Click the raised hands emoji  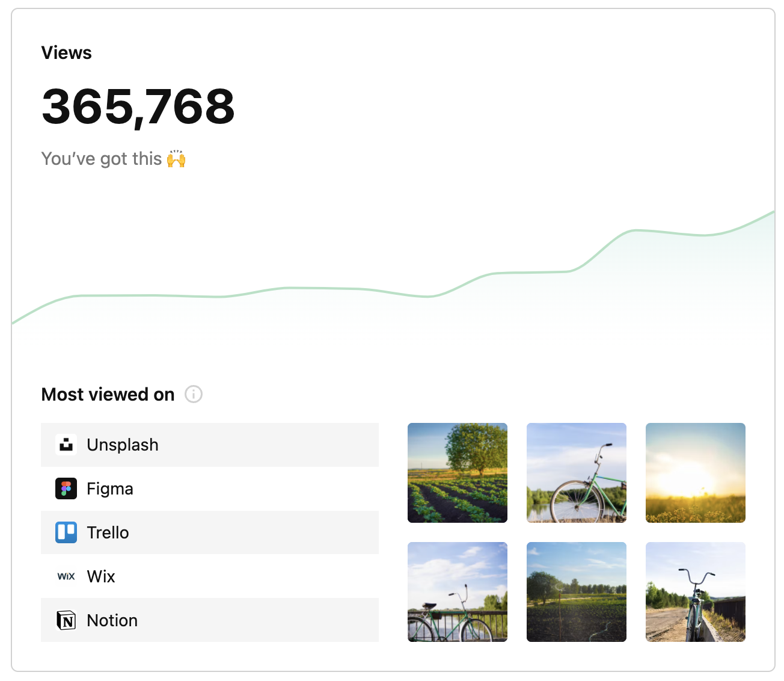click(176, 159)
